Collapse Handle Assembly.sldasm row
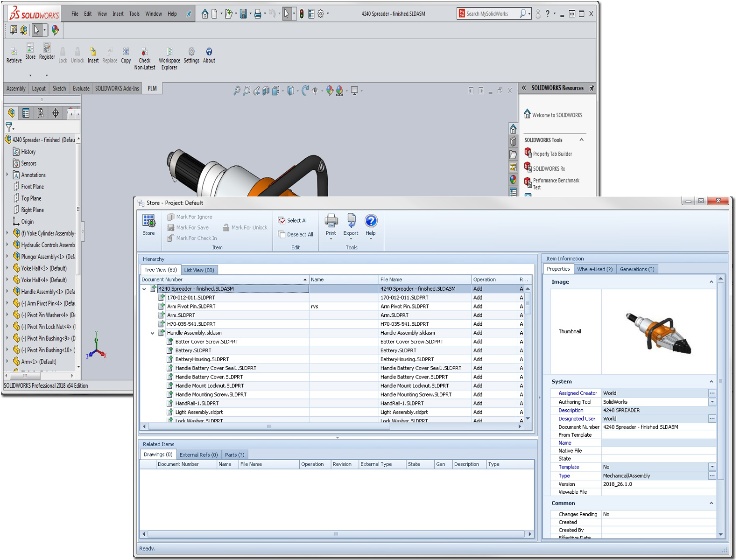The image size is (747, 560). coord(152,333)
